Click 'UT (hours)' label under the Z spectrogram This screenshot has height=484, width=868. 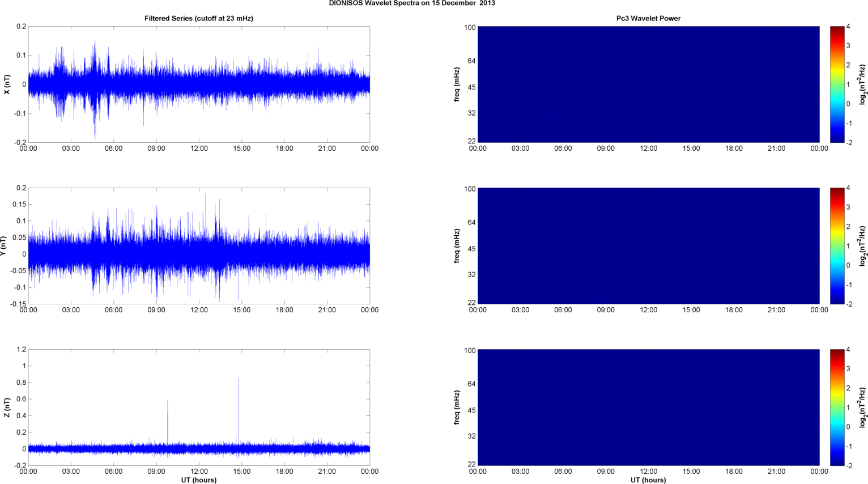(648, 480)
